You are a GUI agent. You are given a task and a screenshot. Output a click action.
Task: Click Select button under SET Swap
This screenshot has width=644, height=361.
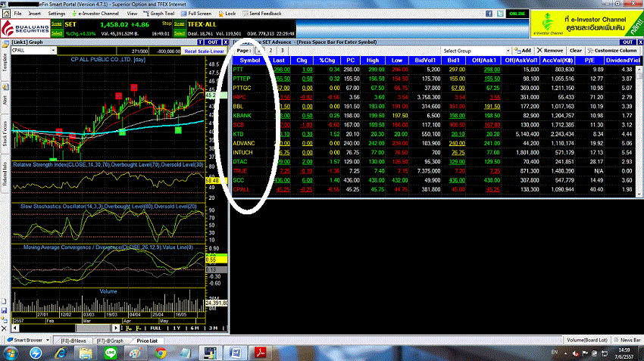[x=57, y=33]
